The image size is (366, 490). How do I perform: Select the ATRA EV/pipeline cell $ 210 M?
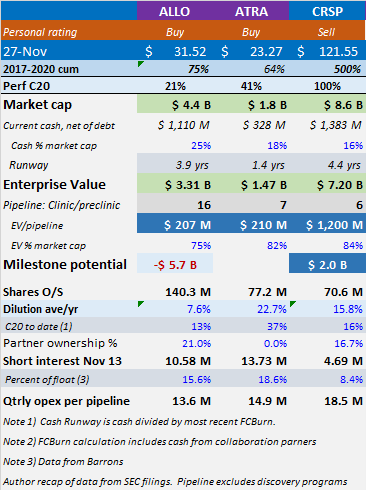[251, 225]
